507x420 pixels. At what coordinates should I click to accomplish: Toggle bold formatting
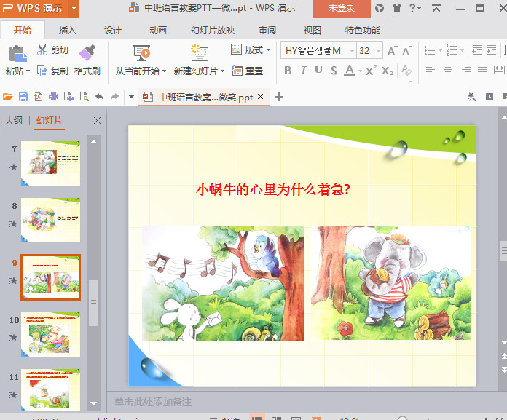coord(288,70)
